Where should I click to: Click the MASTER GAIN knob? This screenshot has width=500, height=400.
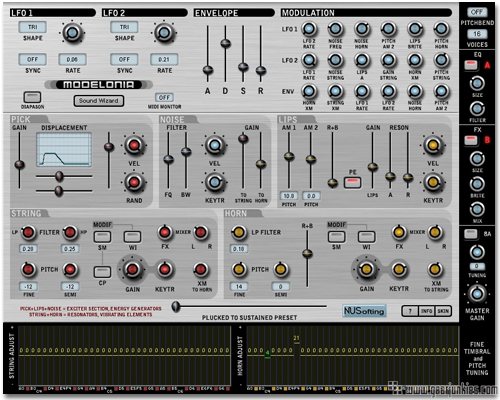(x=477, y=294)
